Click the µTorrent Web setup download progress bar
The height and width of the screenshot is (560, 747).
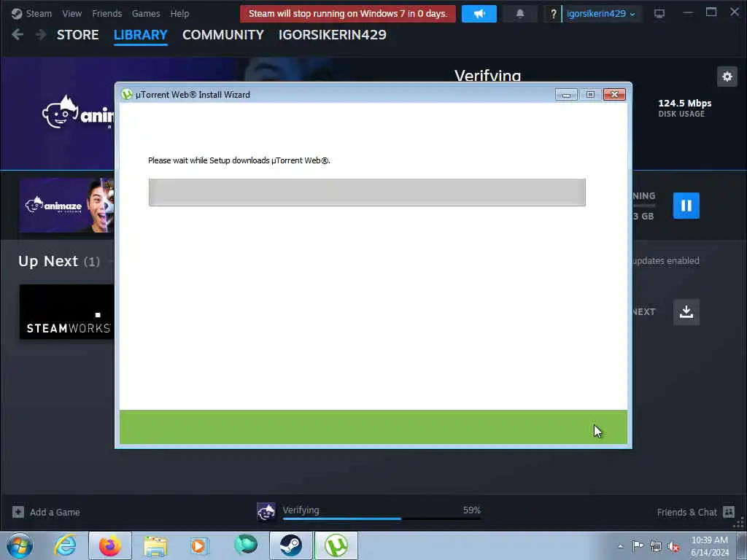[367, 192]
